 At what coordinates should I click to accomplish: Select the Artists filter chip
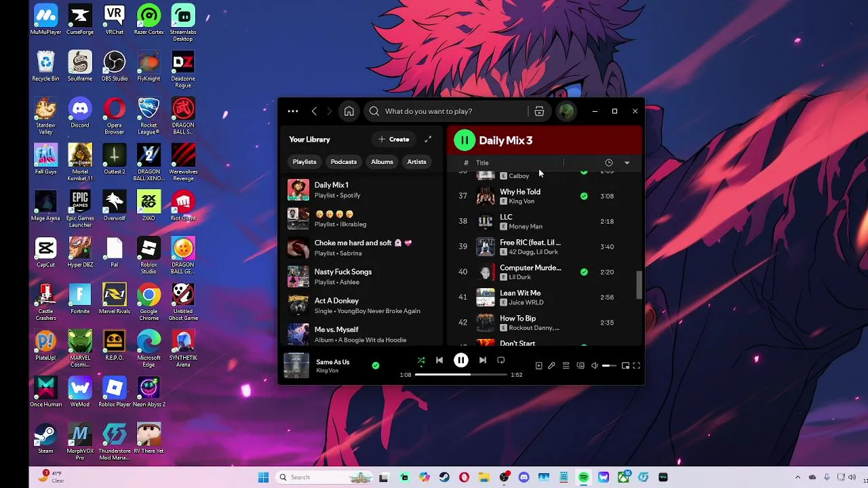click(416, 162)
